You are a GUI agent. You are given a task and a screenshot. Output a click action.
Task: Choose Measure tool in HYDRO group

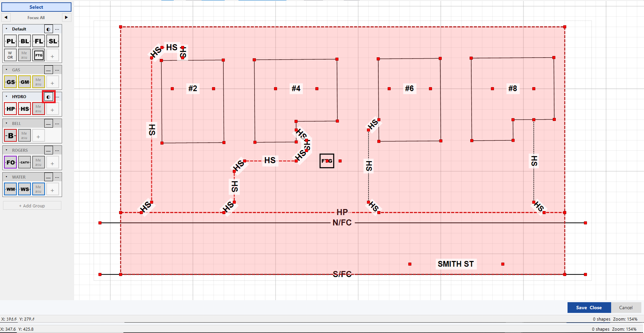click(39, 109)
